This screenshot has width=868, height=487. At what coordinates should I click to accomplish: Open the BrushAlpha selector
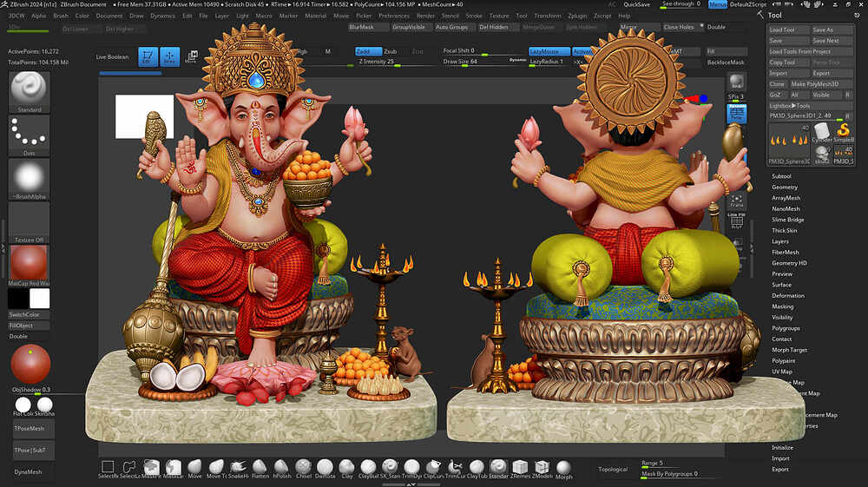click(29, 180)
